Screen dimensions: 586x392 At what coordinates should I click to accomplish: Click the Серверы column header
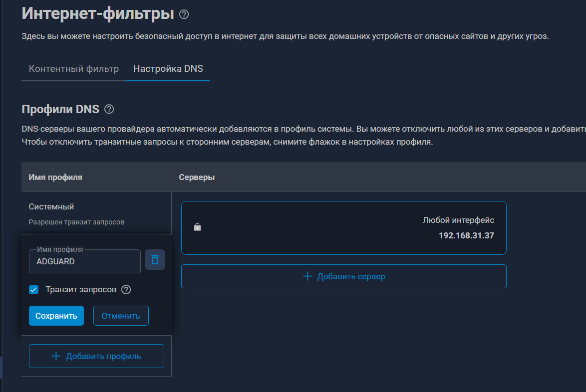[197, 177]
